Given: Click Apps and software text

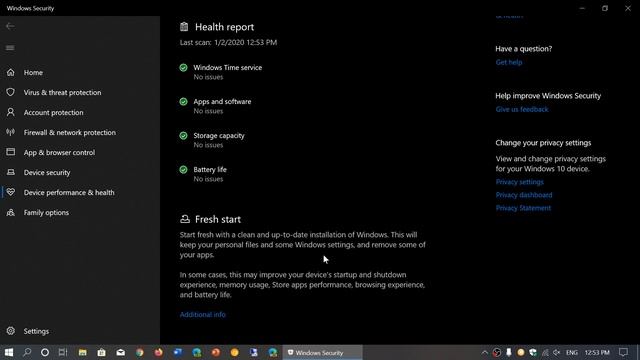Looking at the screenshot, I should pyautogui.click(x=222, y=102).
